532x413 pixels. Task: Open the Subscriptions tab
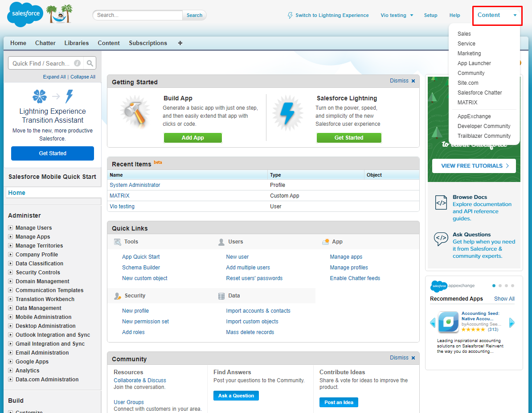pos(148,43)
